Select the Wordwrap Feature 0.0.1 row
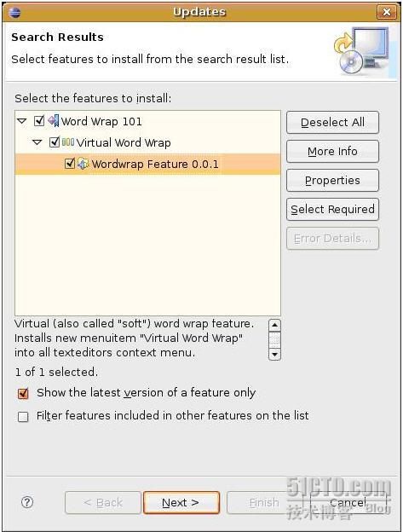 click(147, 164)
